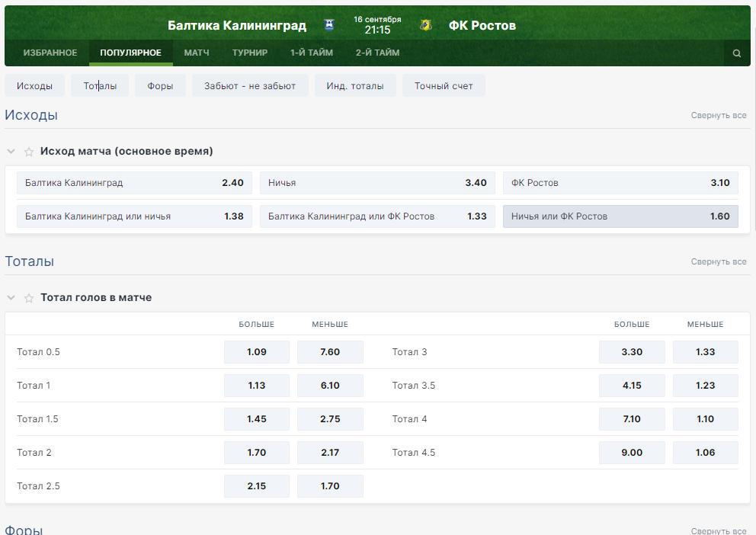
Task: Click the search magnifier icon
Action: point(737,53)
